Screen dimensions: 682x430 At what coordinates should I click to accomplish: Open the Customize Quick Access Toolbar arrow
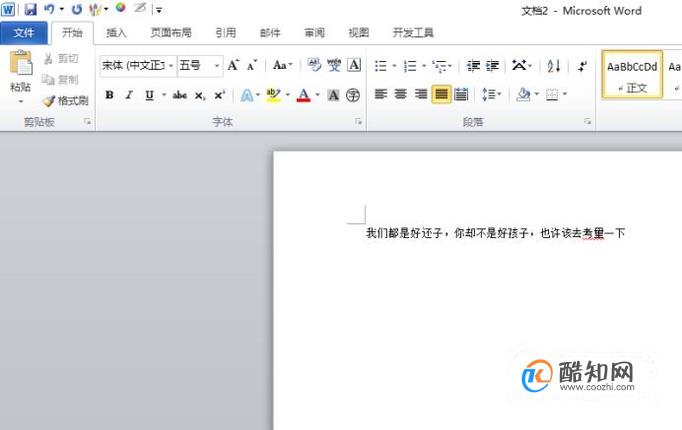(x=159, y=10)
